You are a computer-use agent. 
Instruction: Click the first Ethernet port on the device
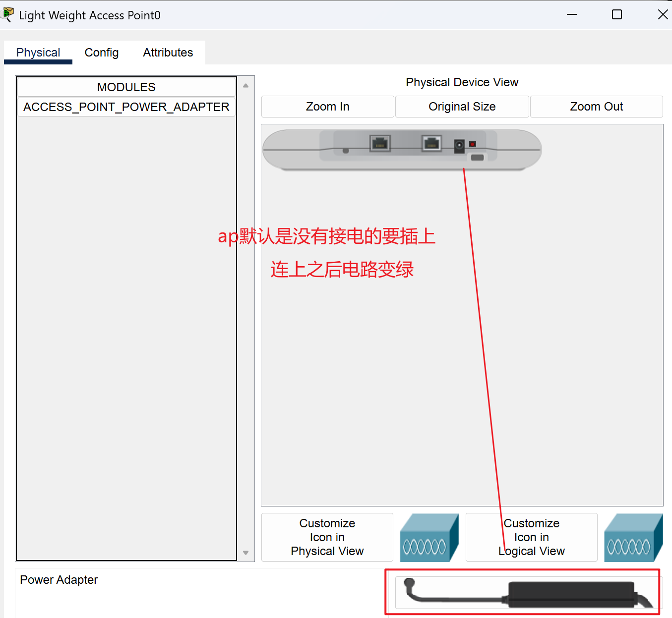pyautogui.click(x=380, y=143)
